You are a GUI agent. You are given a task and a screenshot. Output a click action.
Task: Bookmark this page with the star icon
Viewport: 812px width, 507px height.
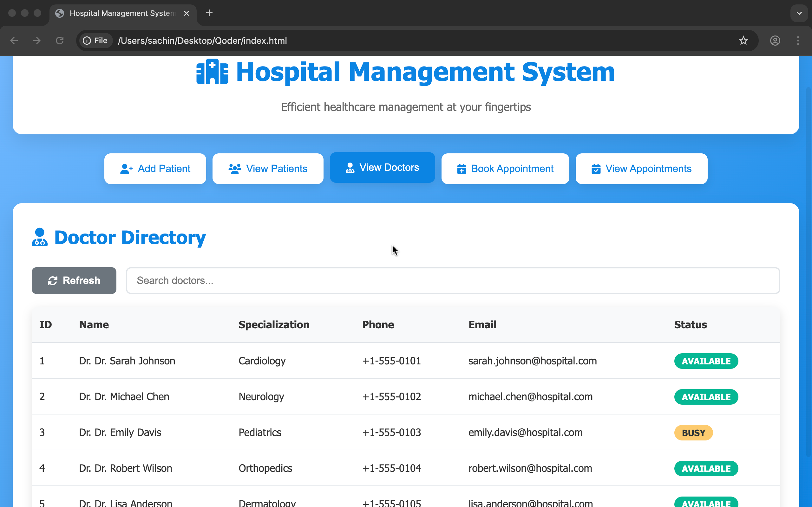tap(743, 41)
